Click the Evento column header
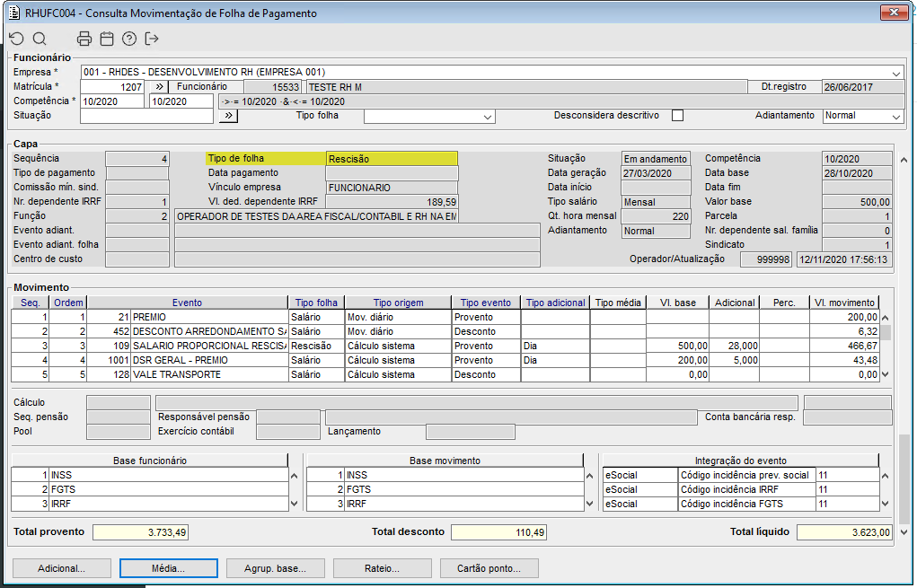The image size is (917, 588). click(x=187, y=303)
